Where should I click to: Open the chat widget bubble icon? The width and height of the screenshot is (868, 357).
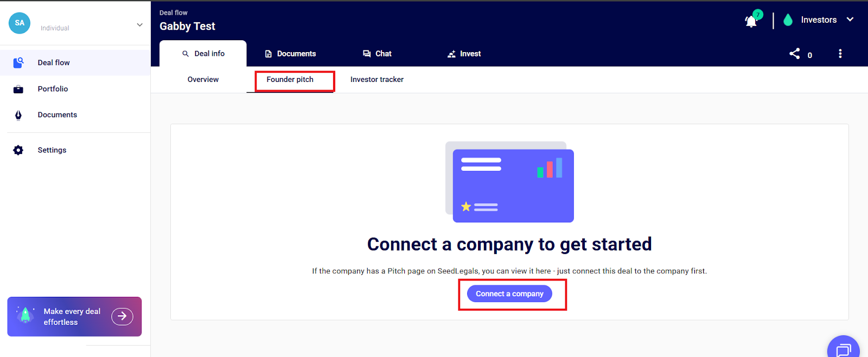click(x=843, y=349)
